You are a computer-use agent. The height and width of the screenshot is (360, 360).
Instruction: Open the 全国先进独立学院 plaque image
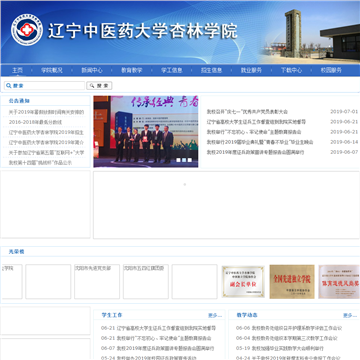[x=292, y=282]
